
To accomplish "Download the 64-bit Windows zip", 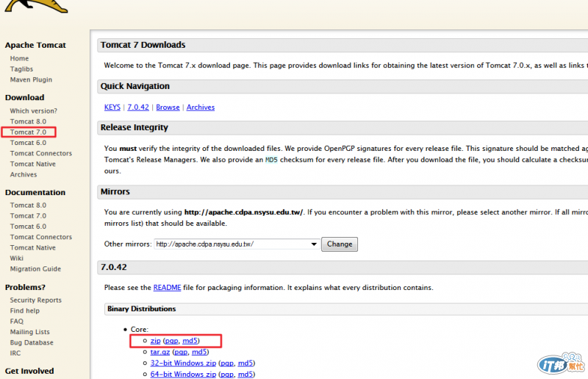I will point(183,375).
